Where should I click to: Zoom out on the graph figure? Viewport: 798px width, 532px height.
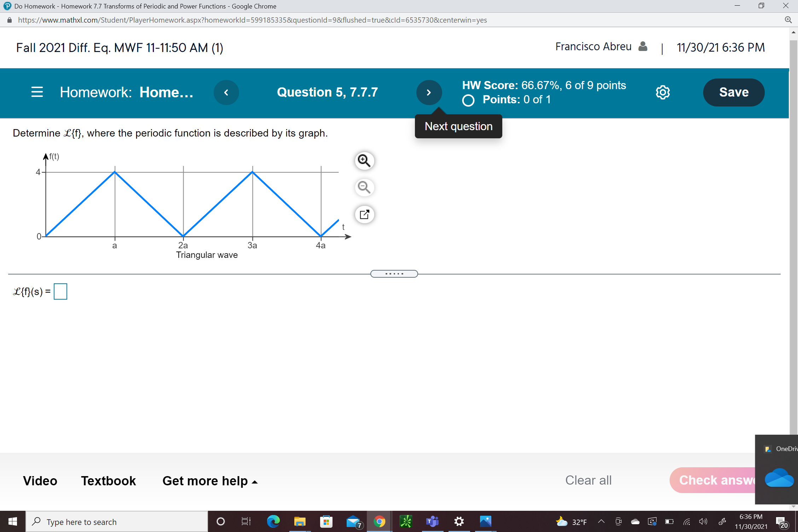click(364, 187)
